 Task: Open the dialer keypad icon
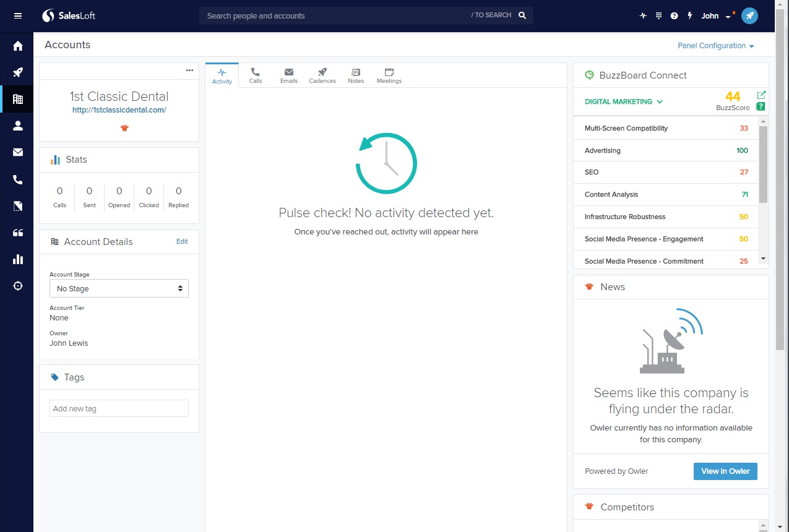click(x=658, y=16)
